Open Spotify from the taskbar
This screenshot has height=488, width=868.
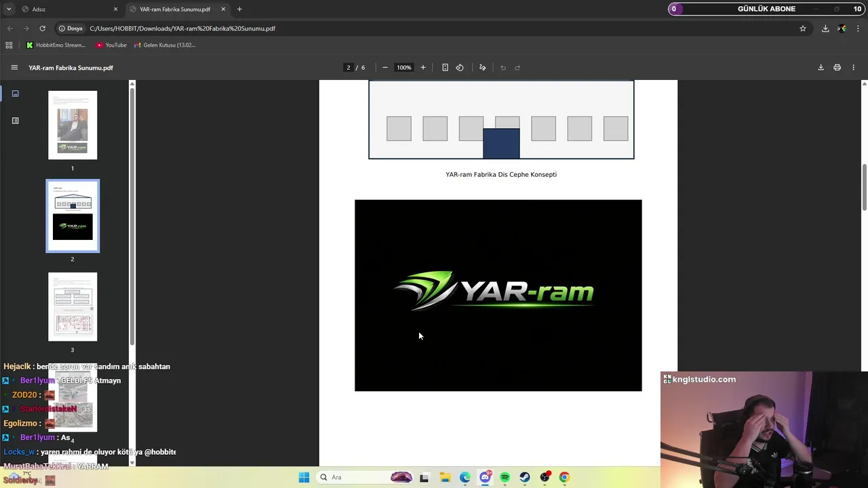[x=505, y=477]
